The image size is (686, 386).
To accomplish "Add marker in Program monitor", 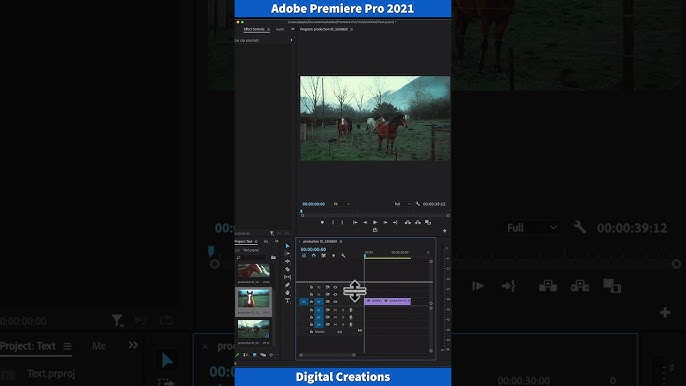I will tap(322, 222).
